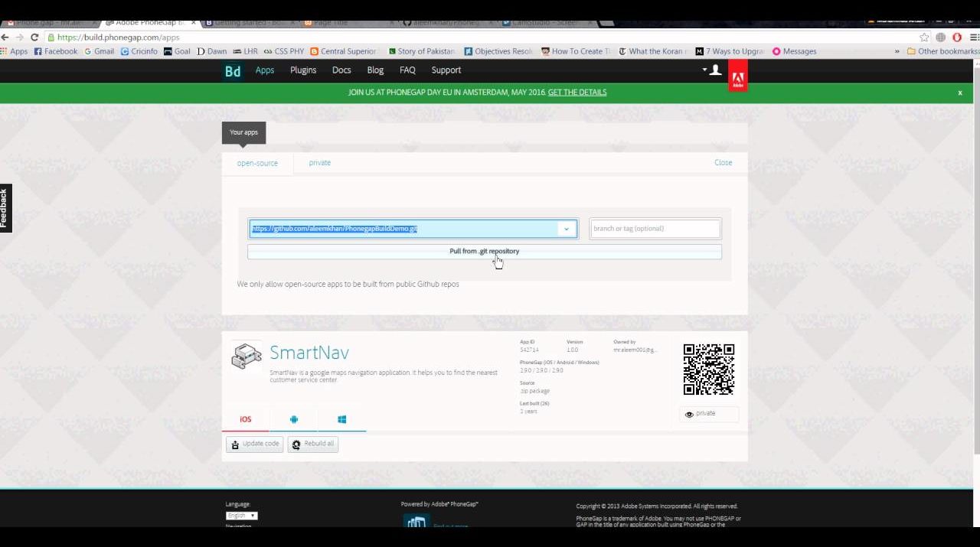Screen dimensions: 980x547
Task: Open the Plugins menu item
Action: (x=303, y=70)
